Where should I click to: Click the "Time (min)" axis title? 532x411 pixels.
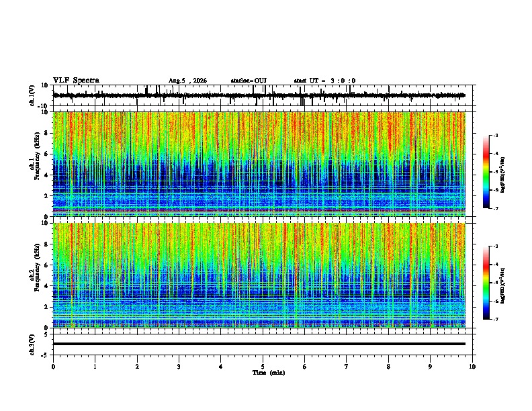pyautogui.click(x=269, y=373)
